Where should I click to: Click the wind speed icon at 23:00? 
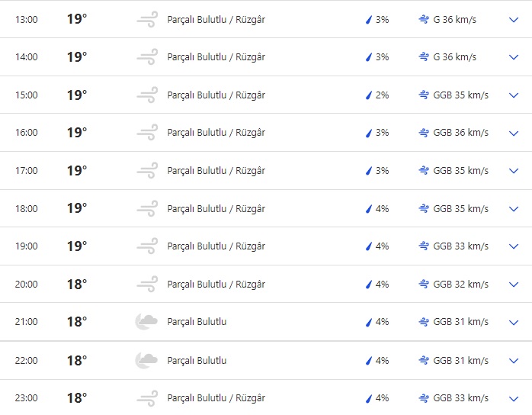click(424, 398)
